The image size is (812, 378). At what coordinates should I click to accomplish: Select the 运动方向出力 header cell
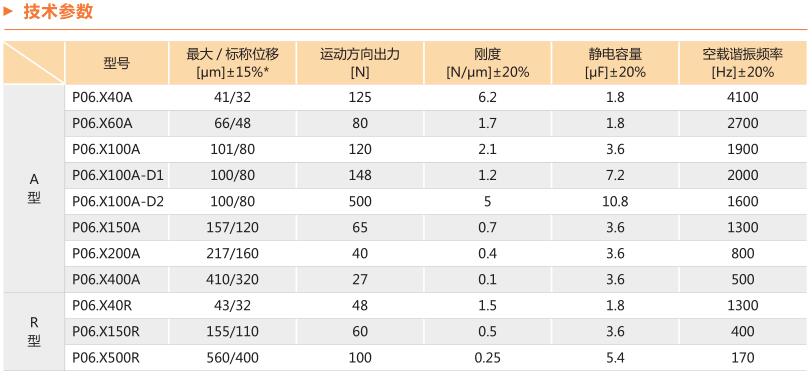(x=360, y=63)
